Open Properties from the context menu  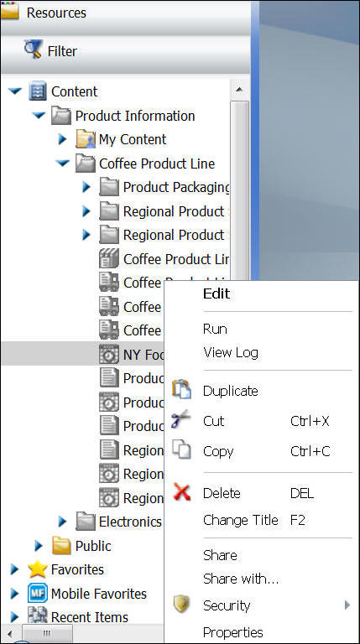coord(233,633)
